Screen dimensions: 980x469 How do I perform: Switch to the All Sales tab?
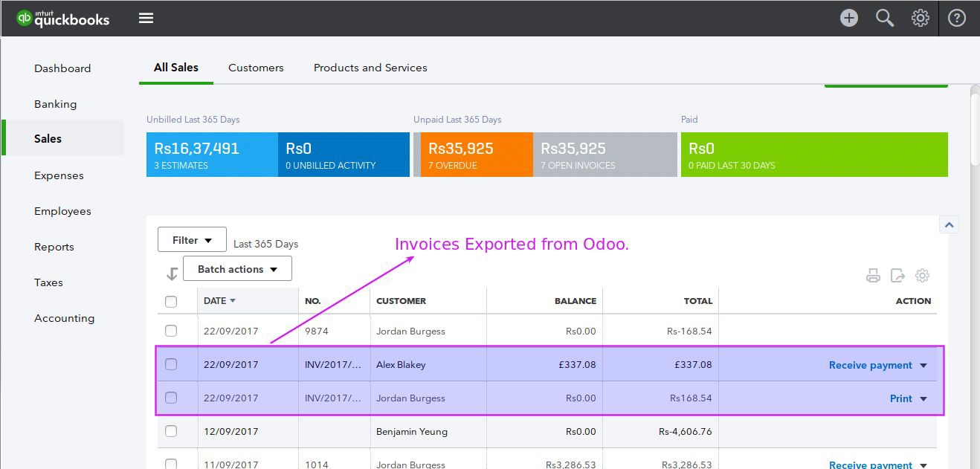(176, 68)
